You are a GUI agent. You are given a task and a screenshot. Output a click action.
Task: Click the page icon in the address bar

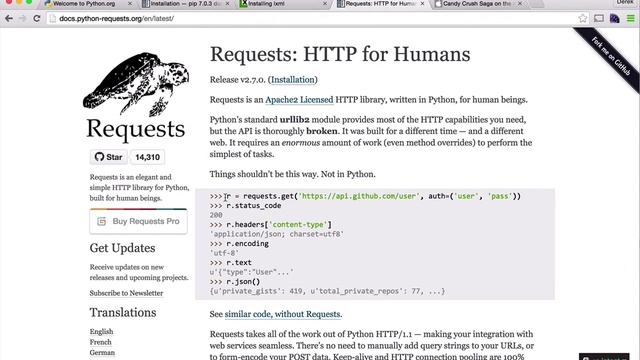coord(52,18)
